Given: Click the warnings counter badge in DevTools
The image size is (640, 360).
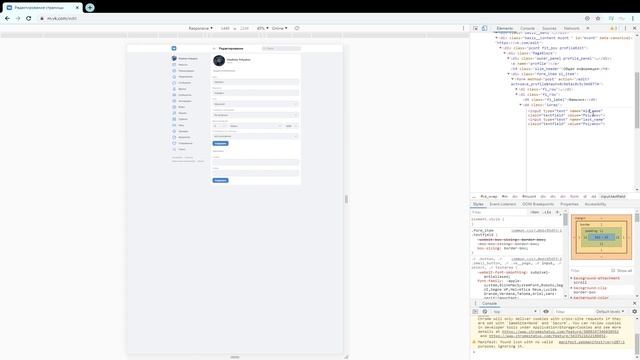Looking at the screenshot, I should [613, 28].
